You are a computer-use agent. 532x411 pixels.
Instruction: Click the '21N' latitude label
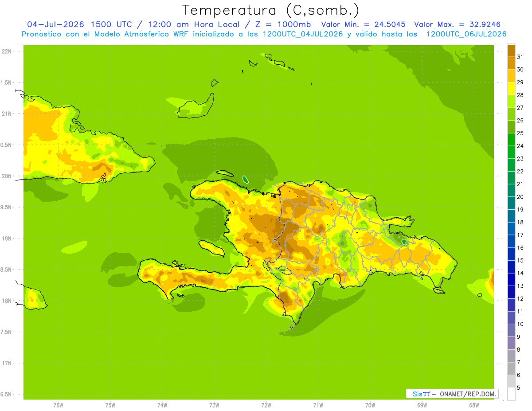pyautogui.click(x=7, y=114)
